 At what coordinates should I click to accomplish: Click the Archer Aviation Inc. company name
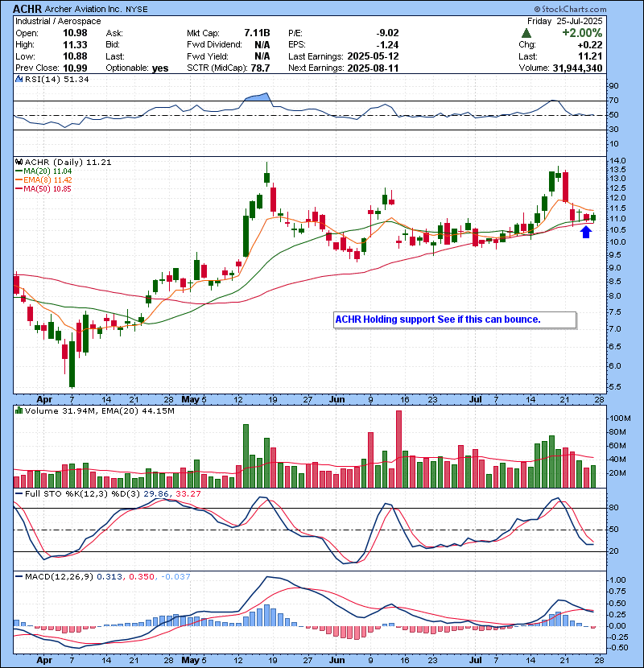(x=83, y=9)
